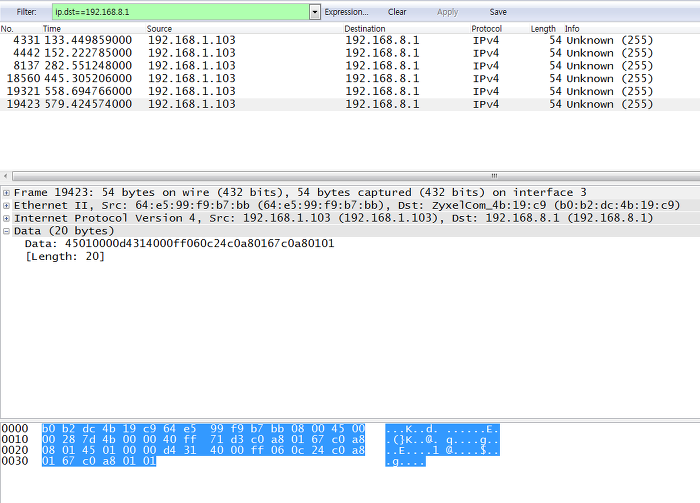Click time value 282.551248000
700x503 pixels.
88,66
